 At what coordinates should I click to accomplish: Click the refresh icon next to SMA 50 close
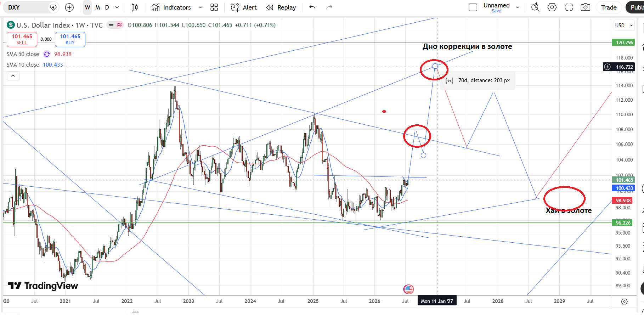tap(47, 54)
